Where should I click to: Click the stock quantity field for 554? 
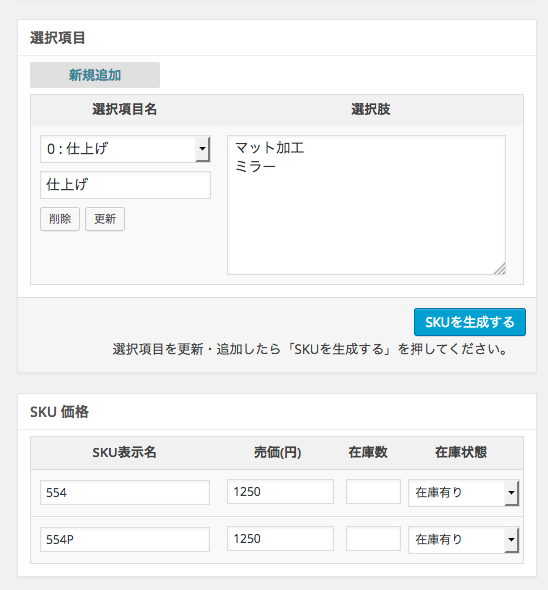373,491
